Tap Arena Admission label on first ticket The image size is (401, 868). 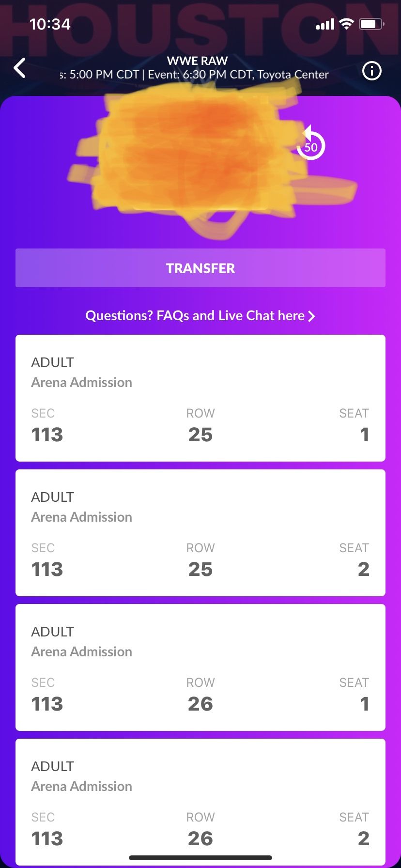(81, 382)
